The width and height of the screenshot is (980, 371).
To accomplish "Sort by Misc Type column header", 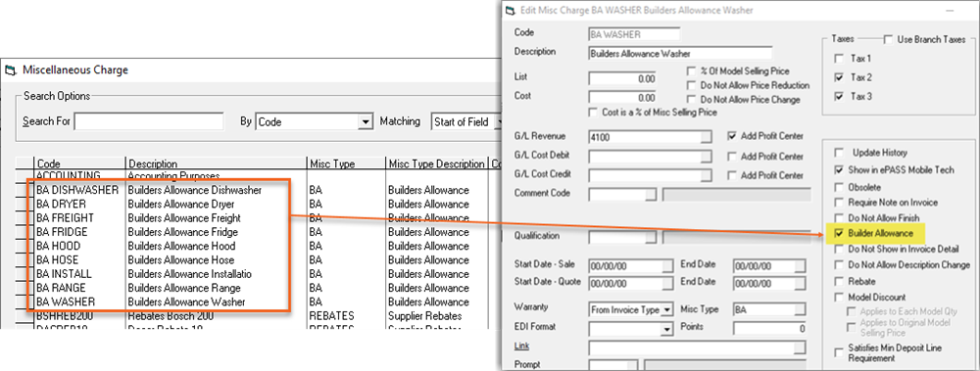I will coord(346,163).
